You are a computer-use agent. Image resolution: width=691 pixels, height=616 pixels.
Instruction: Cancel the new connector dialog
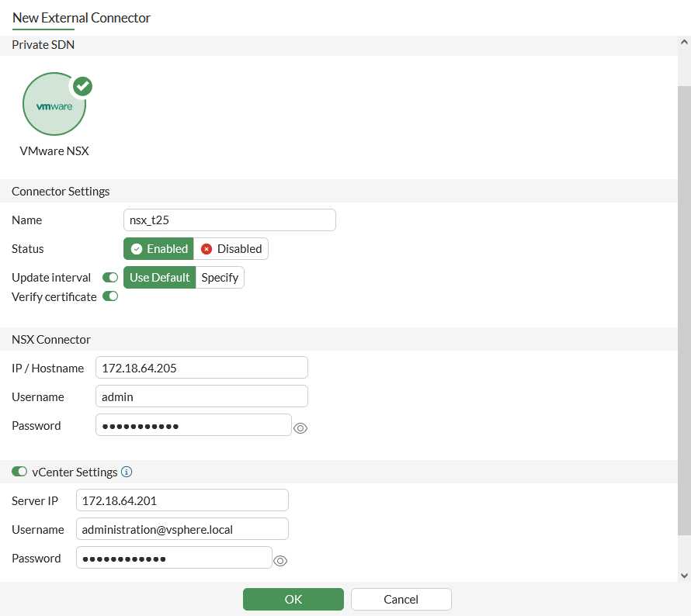pos(401,599)
